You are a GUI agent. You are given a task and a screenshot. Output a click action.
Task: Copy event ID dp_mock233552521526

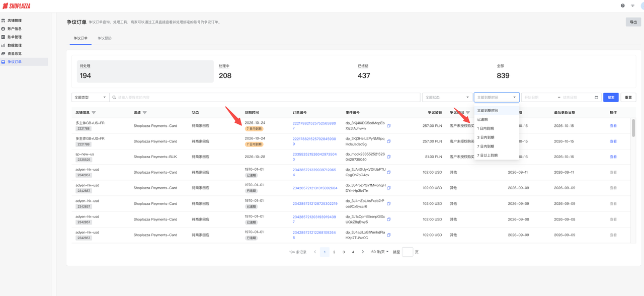click(388, 157)
